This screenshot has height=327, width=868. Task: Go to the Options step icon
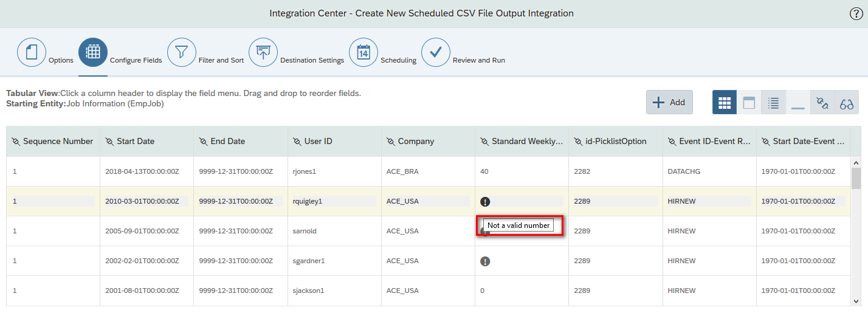32,52
